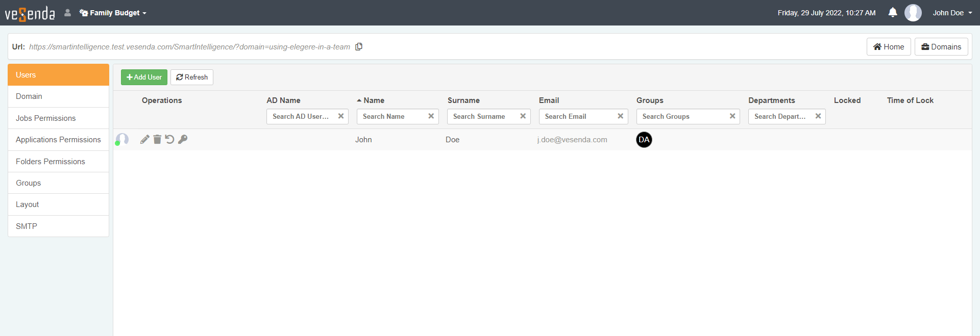
Task: Click the edit pencil icon for John
Action: tap(145, 140)
